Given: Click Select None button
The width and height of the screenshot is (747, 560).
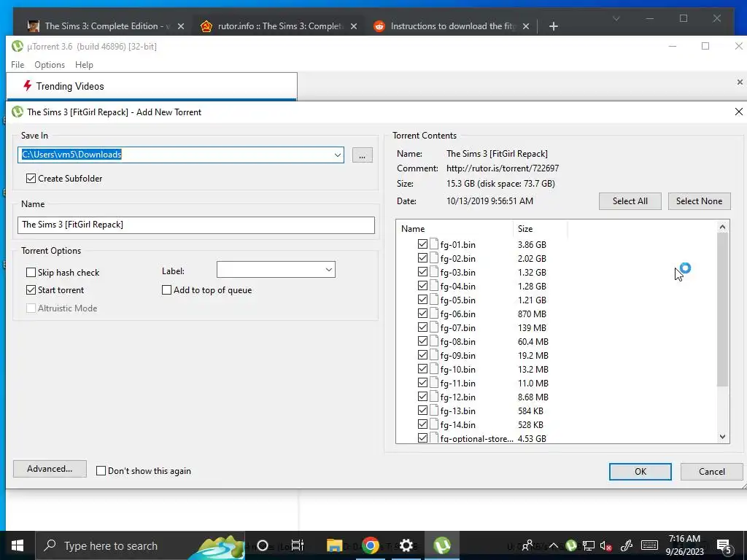Looking at the screenshot, I should (699, 201).
